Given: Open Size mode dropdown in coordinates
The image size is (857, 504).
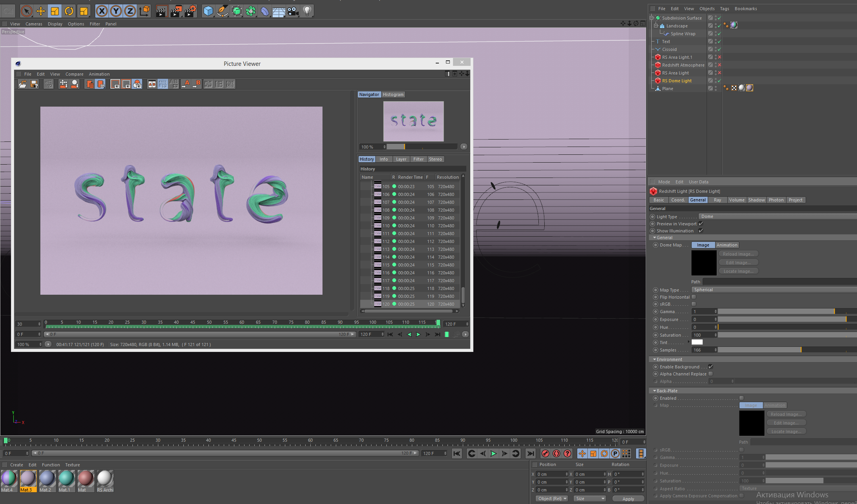Looking at the screenshot, I should (x=590, y=499).
